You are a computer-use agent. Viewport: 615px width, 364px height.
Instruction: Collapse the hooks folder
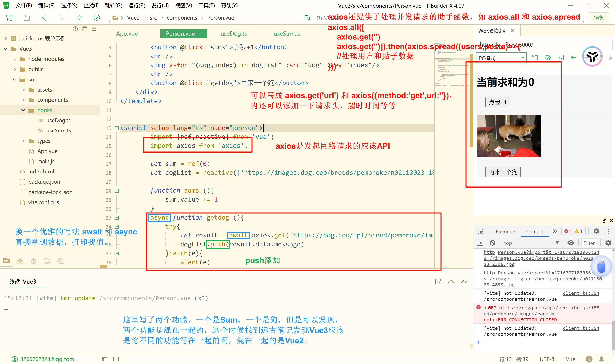[23, 110]
